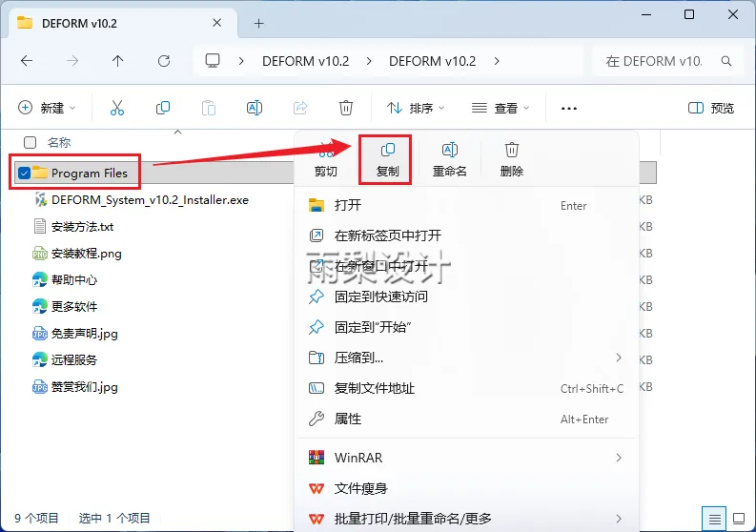This screenshot has width=756, height=532.
Task: Click 剪切 in the context menu
Action: point(326,159)
